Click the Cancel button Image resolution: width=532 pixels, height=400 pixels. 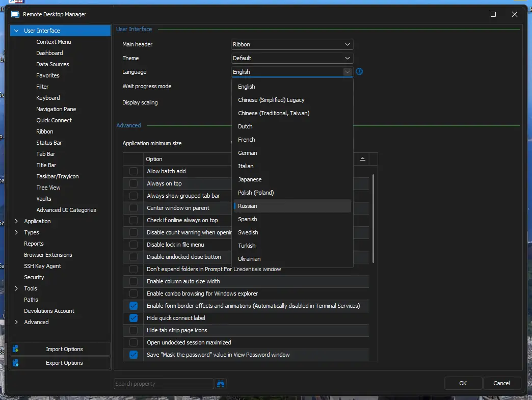(x=501, y=383)
